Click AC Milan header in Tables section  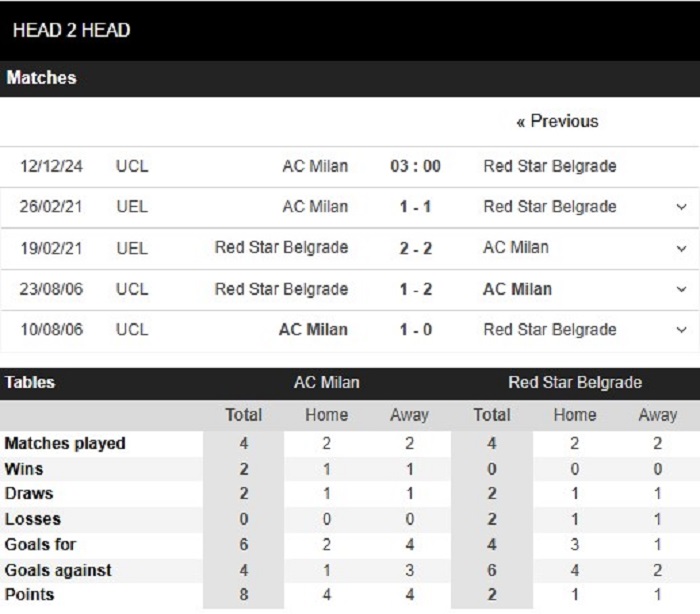point(327,383)
